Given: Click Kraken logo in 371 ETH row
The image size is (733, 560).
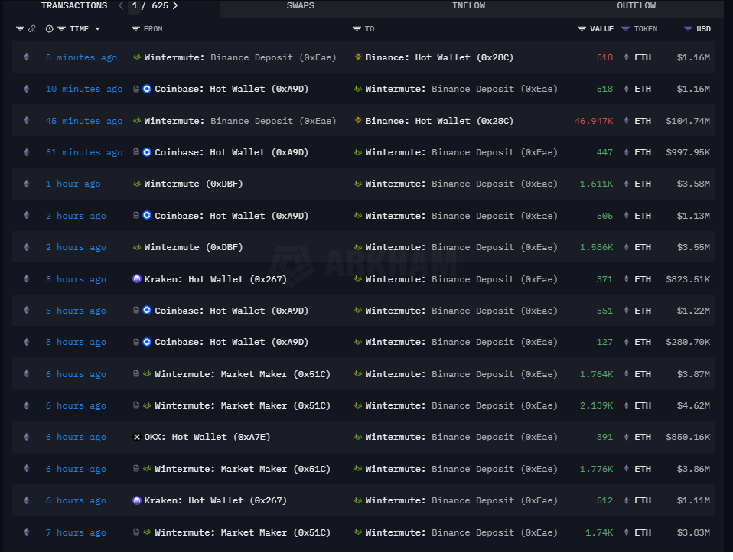Looking at the screenshot, I should 137,279.
